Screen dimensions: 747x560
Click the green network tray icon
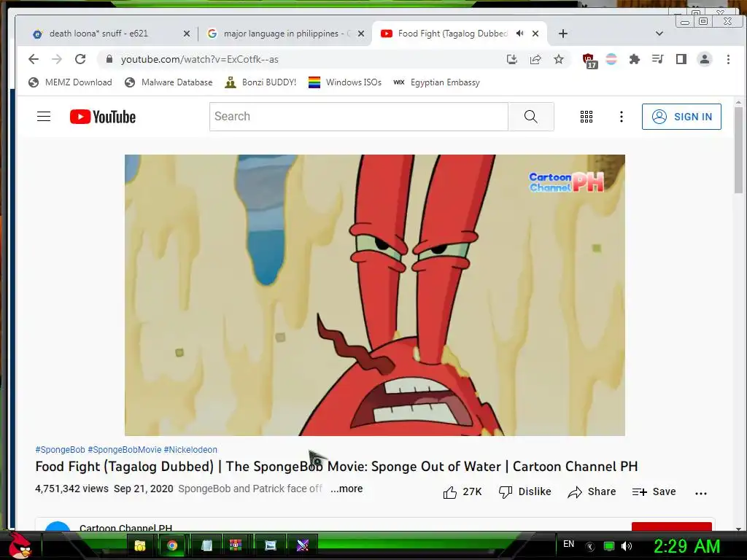point(609,546)
